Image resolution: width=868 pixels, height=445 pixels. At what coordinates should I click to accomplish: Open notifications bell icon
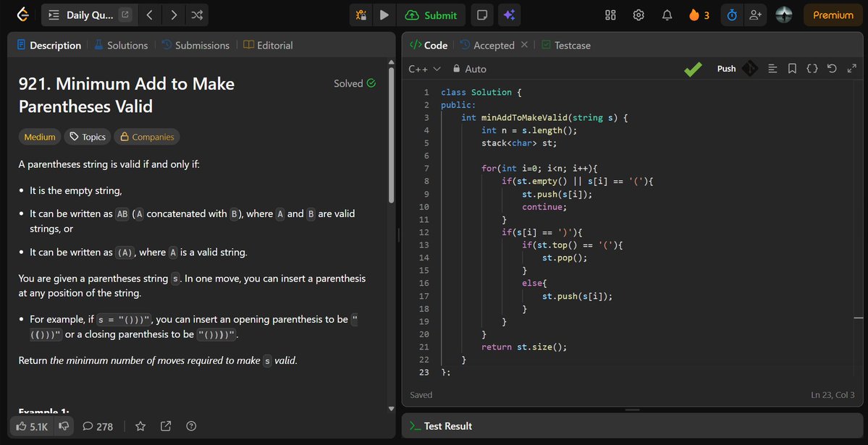click(667, 15)
